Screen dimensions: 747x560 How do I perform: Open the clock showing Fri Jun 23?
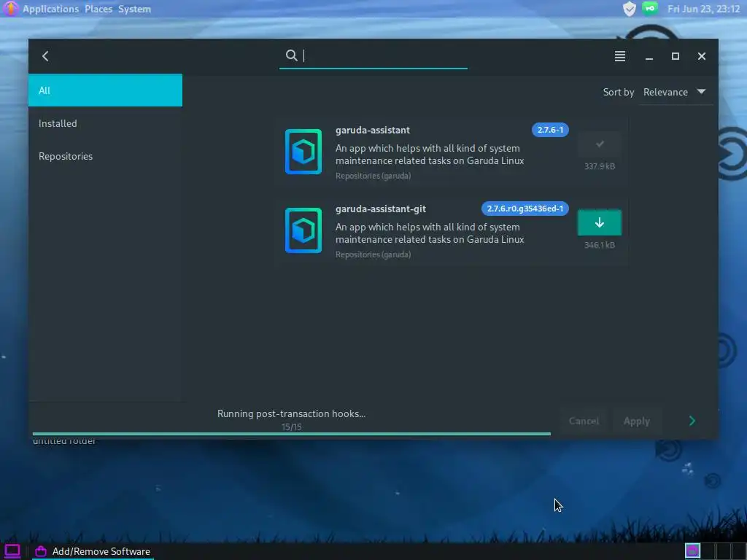tap(704, 9)
